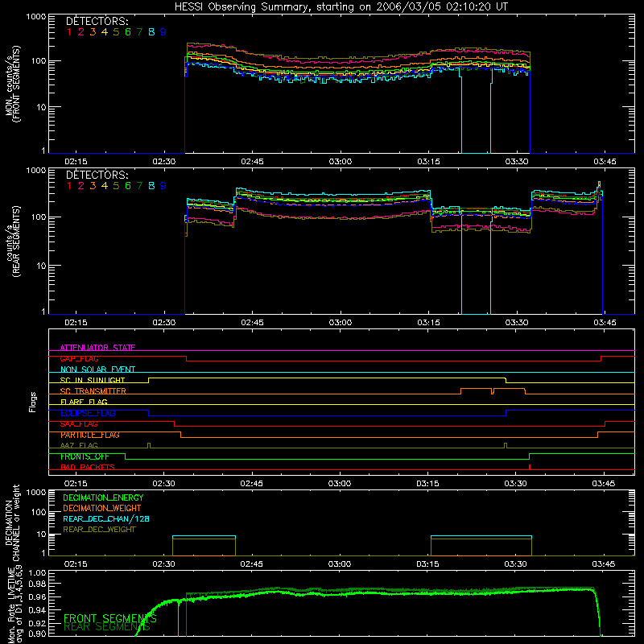
Task: Click the SAA_FLAG label
Action: (79, 424)
